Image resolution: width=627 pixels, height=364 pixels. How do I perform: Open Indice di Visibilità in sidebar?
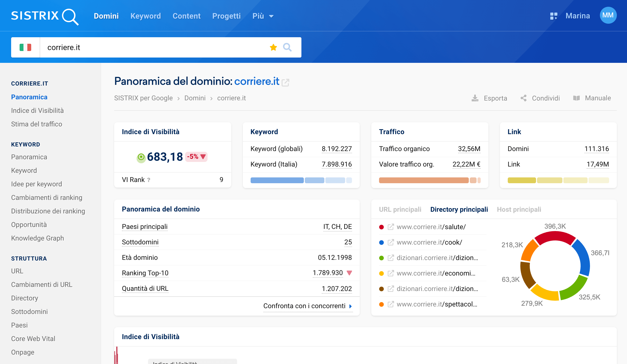37,111
